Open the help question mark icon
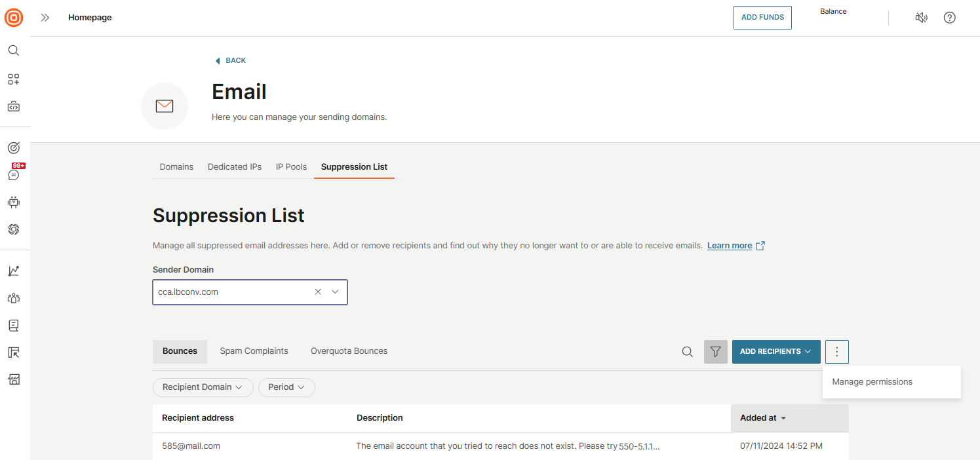Viewport: 980px width, 460px height. click(949, 18)
